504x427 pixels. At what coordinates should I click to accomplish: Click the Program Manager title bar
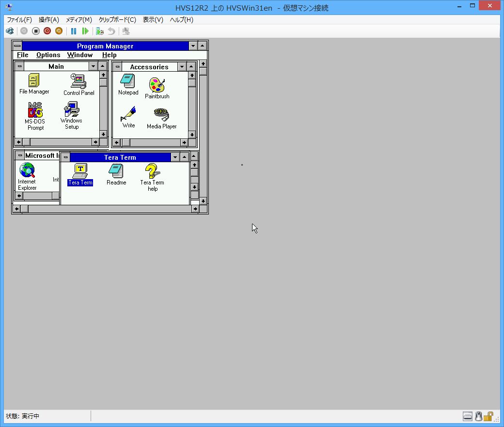(105, 46)
